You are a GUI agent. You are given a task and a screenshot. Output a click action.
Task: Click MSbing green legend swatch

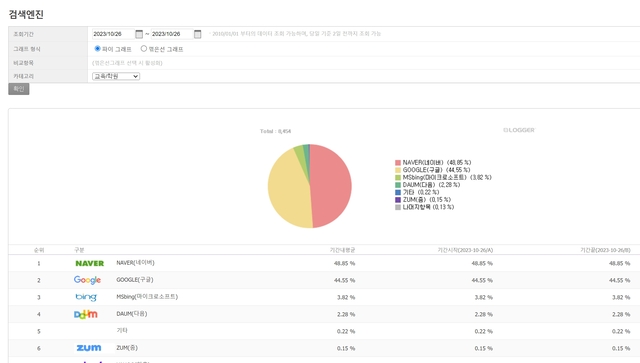click(398, 178)
